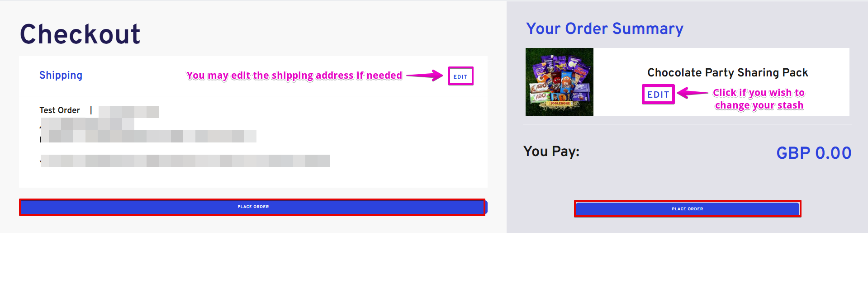
Task: Click the 'Click if you wish to change your stash' note
Action: click(759, 99)
